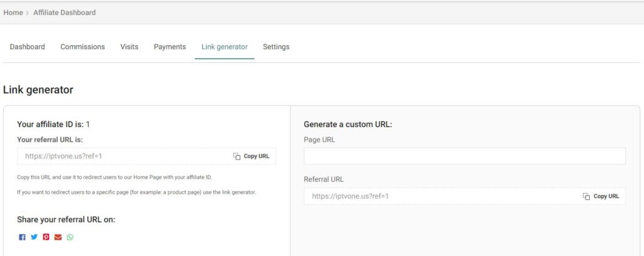The image size is (644, 256).
Task: Click 'Share your referral URL on:' label
Action: click(66, 220)
